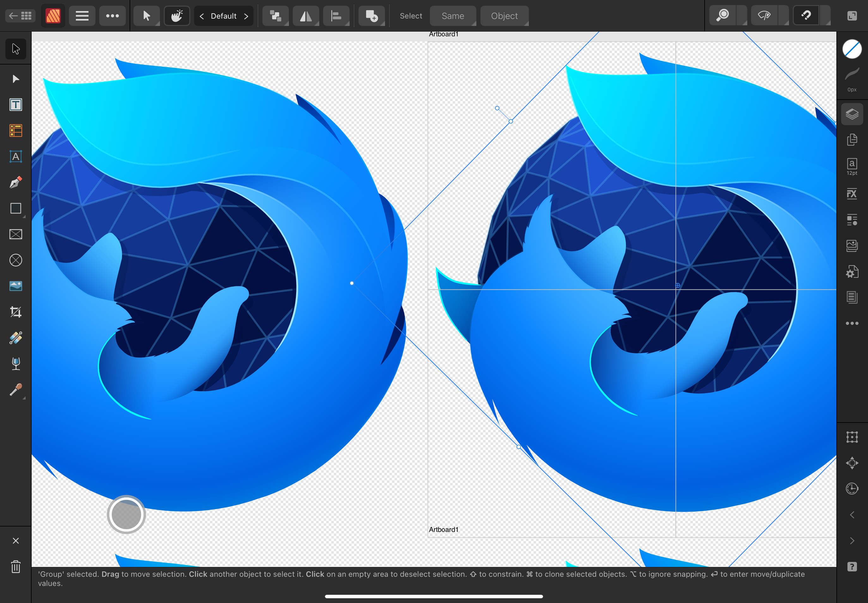Open the History clock panel
The width and height of the screenshot is (868, 603).
coord(852,489)
